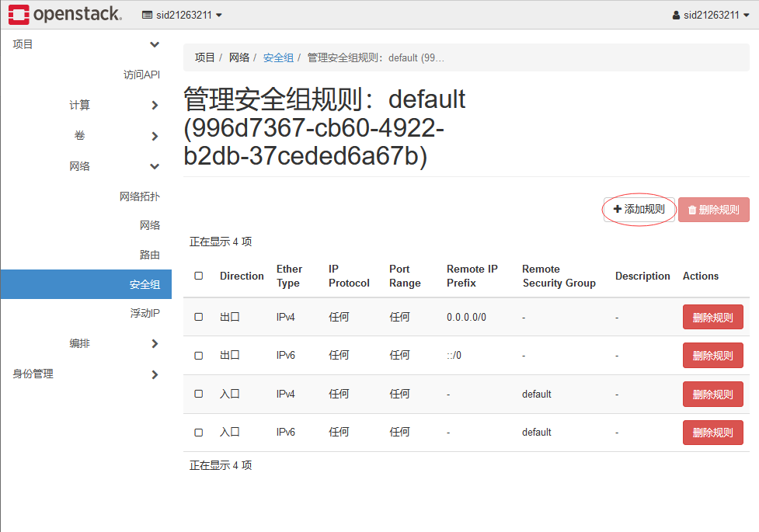Open the 路由 page
The height and width of the screenshot is (532, 759).
point(150,255)
